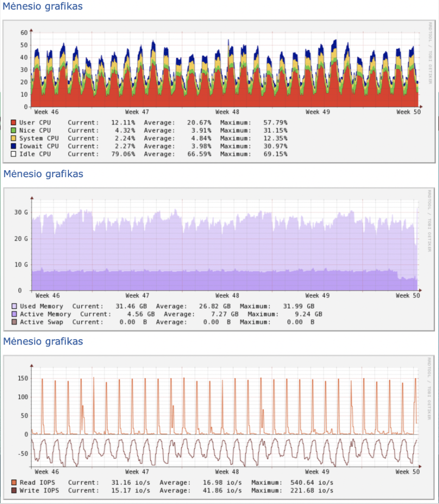The width and height of the screenshot is (439, 504).
Task: Click the Week 48 label on CPU graph
Action: tap(227, 112)
